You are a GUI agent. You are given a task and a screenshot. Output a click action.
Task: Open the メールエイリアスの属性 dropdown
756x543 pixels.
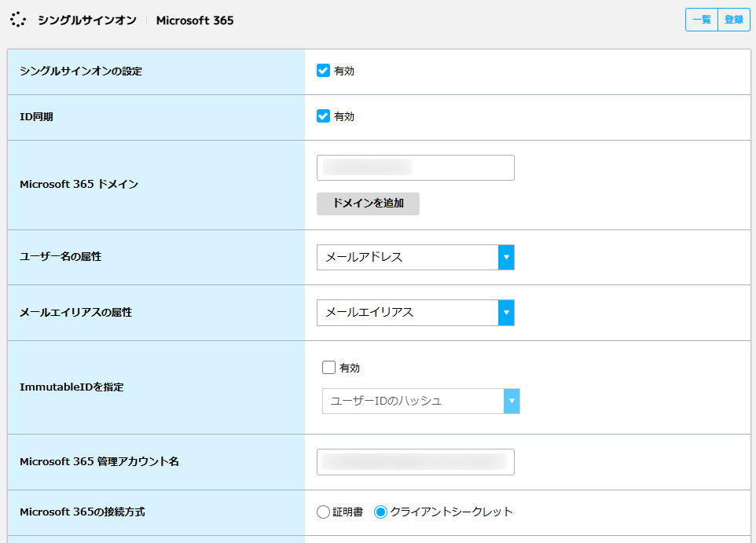416,313
